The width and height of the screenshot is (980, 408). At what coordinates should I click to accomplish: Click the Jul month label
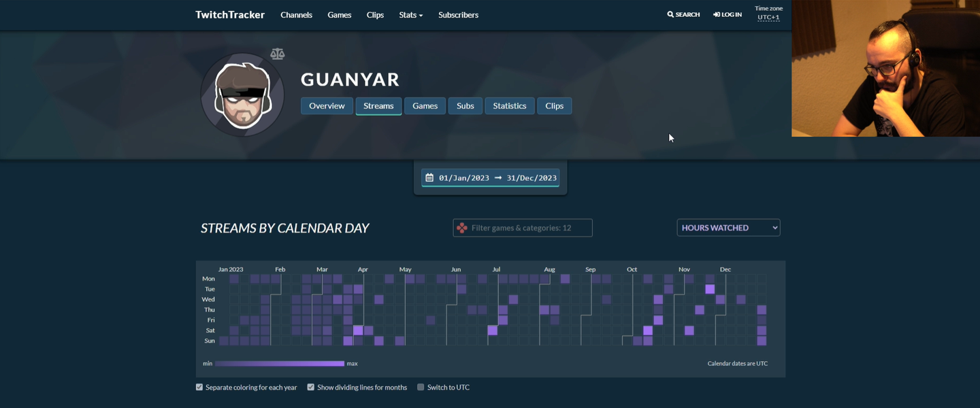pos(497,269)
